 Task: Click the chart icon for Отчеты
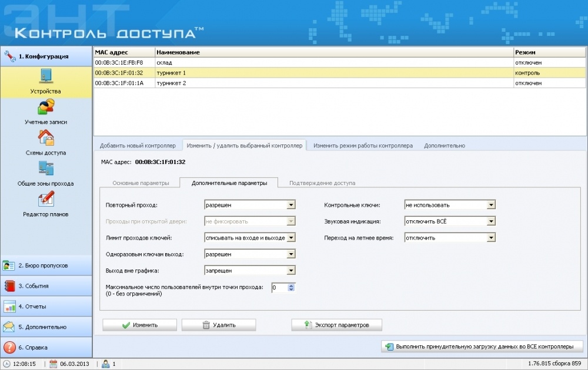pyautogui.click(x=9, y=307)
